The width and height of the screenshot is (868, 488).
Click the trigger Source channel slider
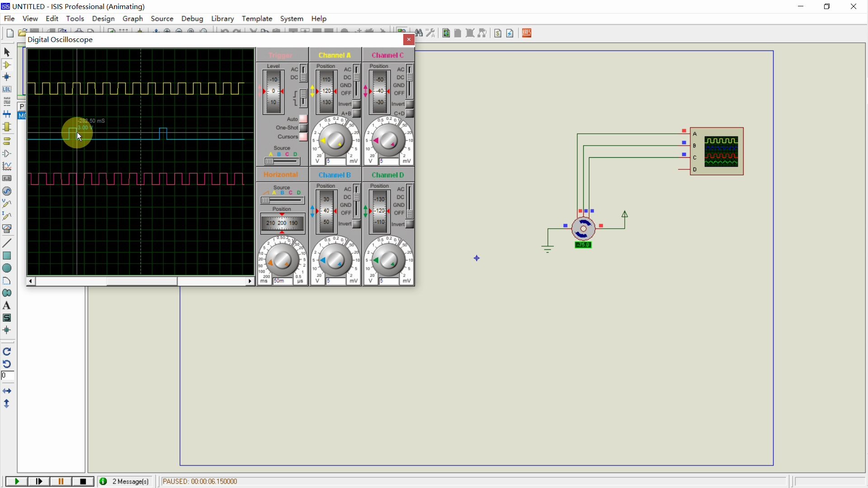[x=283, y=161]
